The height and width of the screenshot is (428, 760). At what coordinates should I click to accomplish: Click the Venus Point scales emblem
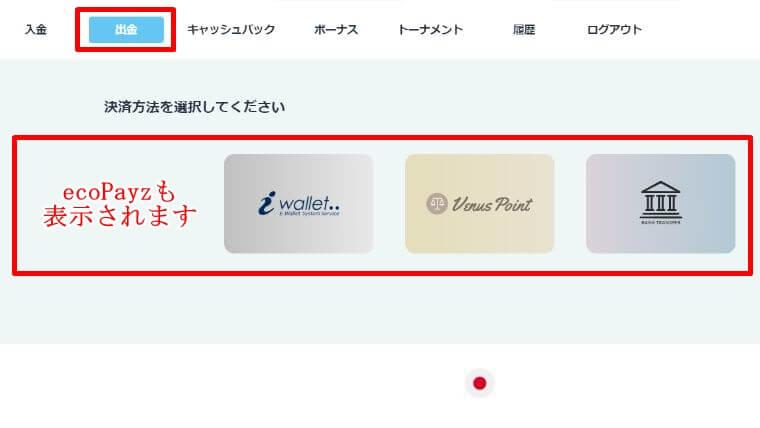(437, 204)
